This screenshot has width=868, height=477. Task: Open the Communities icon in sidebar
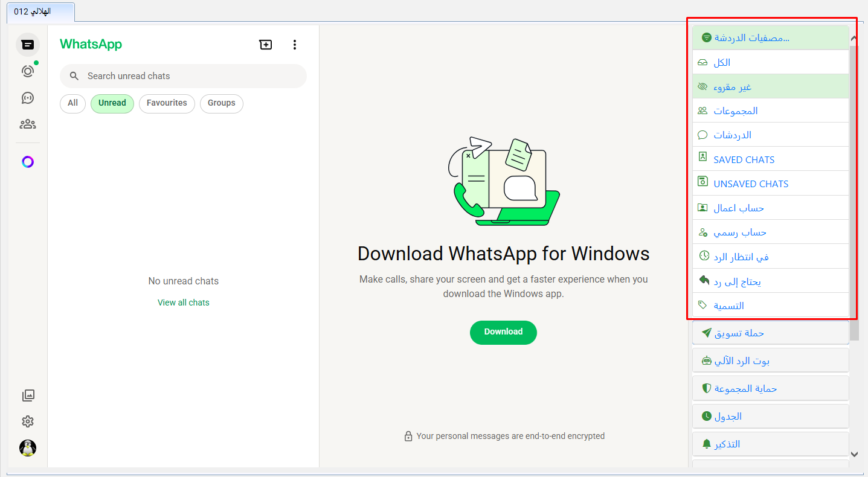point(27,124)
